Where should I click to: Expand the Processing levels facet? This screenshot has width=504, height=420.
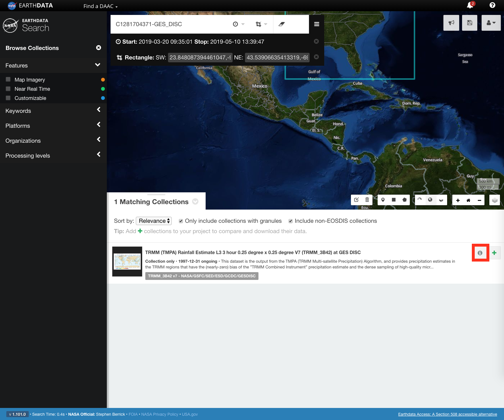point(99,154)
